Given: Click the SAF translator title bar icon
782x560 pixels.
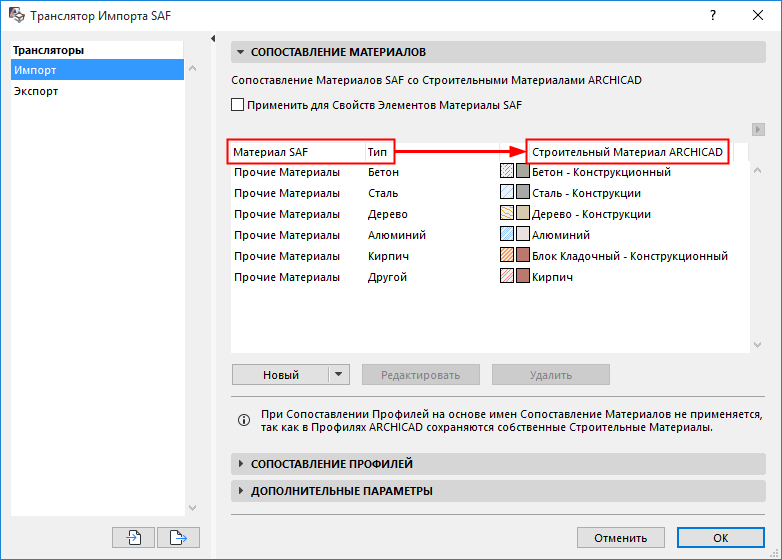Looking at the screenshot, I should click(x=16, y=15).
